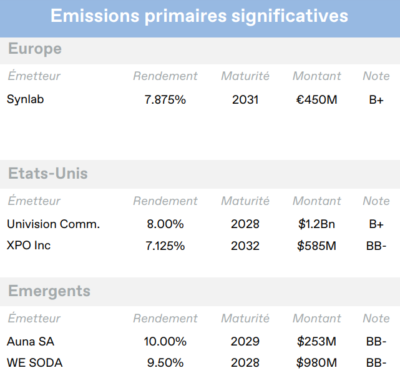Click the Rendement header under Europe

(x=165, y=76)
